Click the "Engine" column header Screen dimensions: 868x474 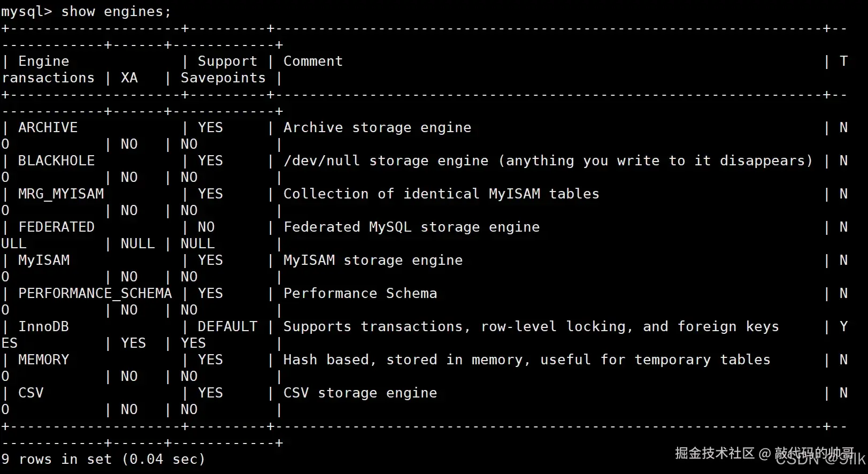(43, 62)
